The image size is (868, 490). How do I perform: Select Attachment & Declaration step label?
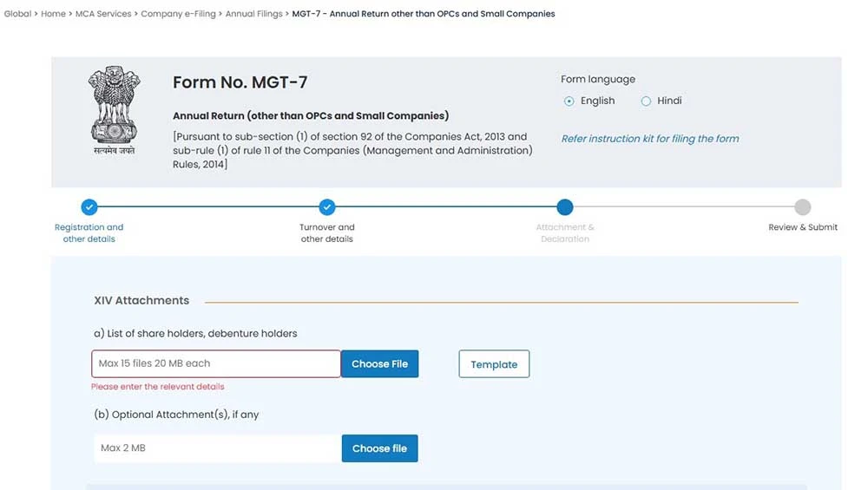pos(565,232)
